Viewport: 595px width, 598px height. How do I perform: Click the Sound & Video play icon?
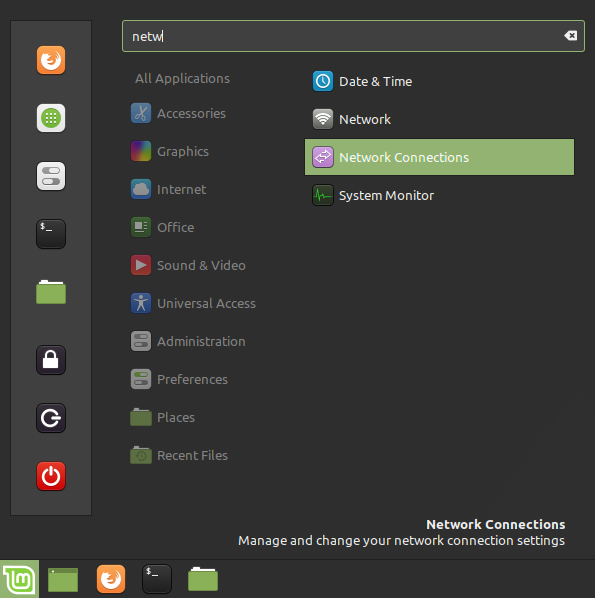[141, 265]
